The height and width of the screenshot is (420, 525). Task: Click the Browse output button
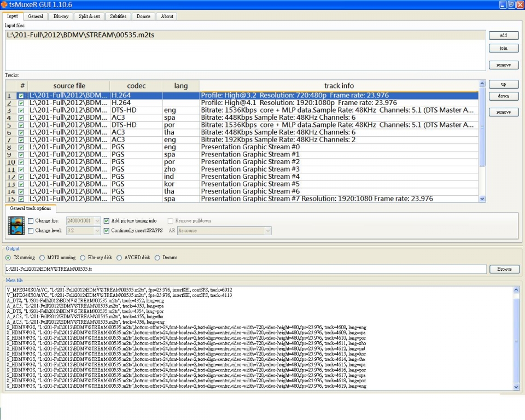coord(504,269)
